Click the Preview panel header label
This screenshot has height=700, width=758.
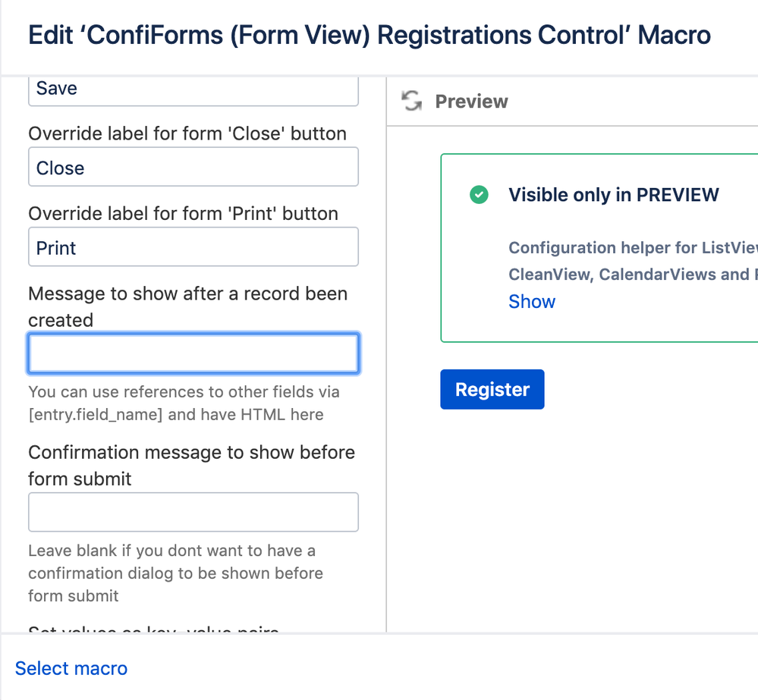[470, 102]
